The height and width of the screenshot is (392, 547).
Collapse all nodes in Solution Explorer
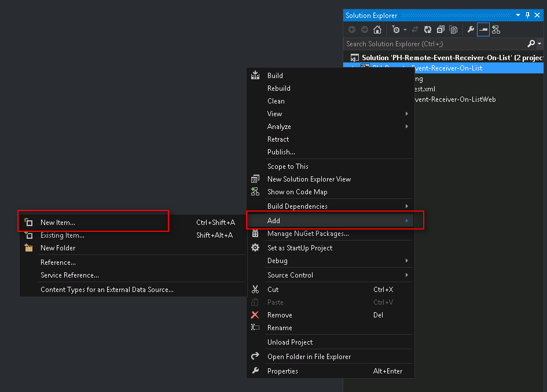click(x=440, y=29)
